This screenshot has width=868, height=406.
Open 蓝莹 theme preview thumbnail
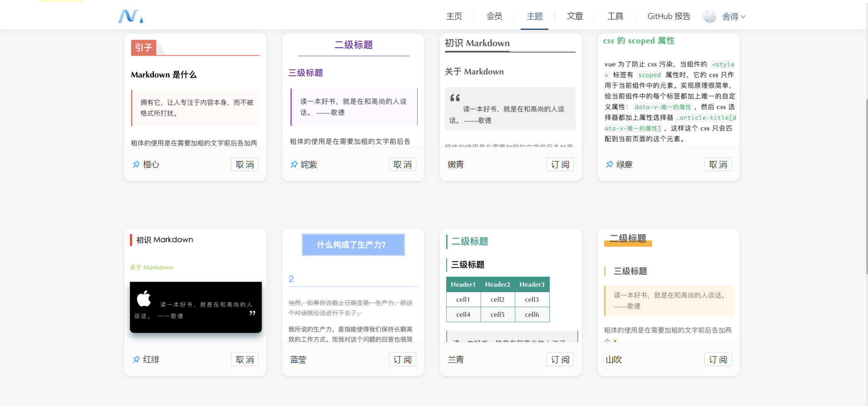tap(353, 285)
